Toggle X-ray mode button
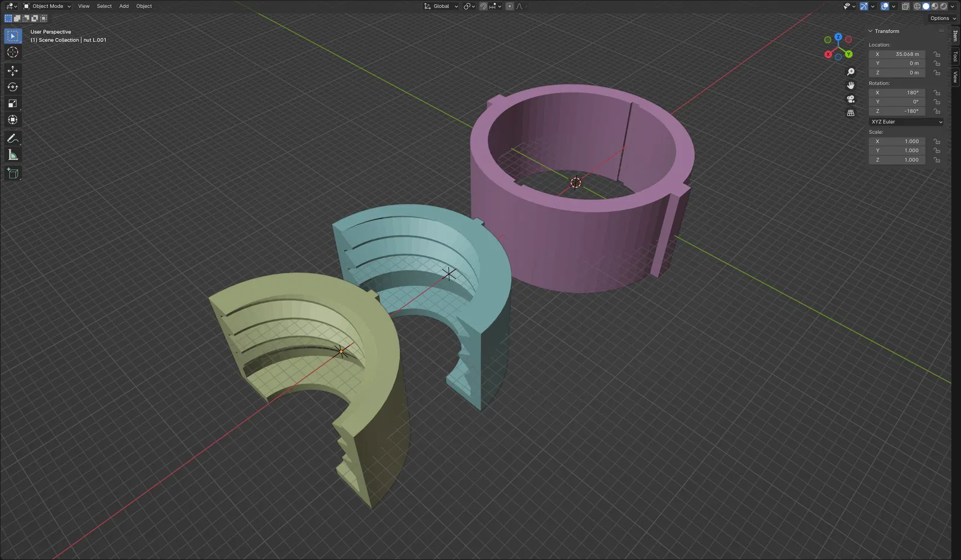961x560 pixels. point(905,6)
